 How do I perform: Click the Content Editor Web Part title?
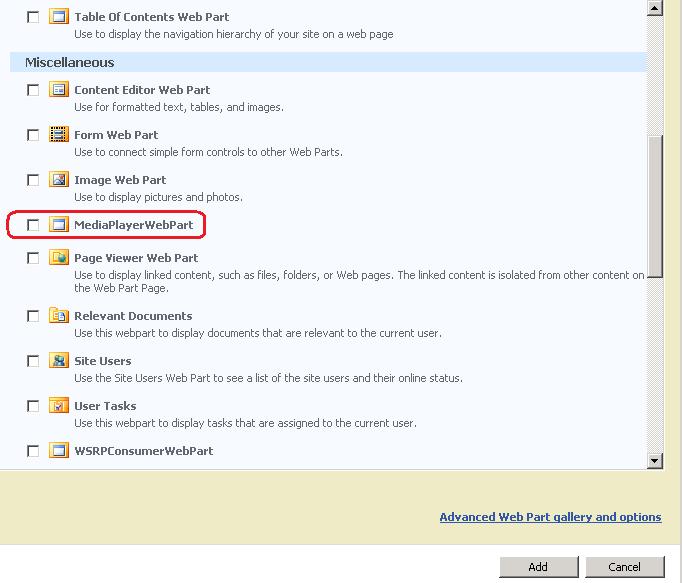coord(142,90)
